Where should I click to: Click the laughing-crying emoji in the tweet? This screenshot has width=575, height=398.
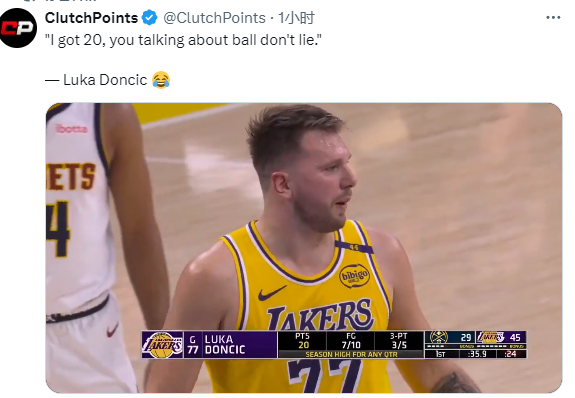pos(161,80)
